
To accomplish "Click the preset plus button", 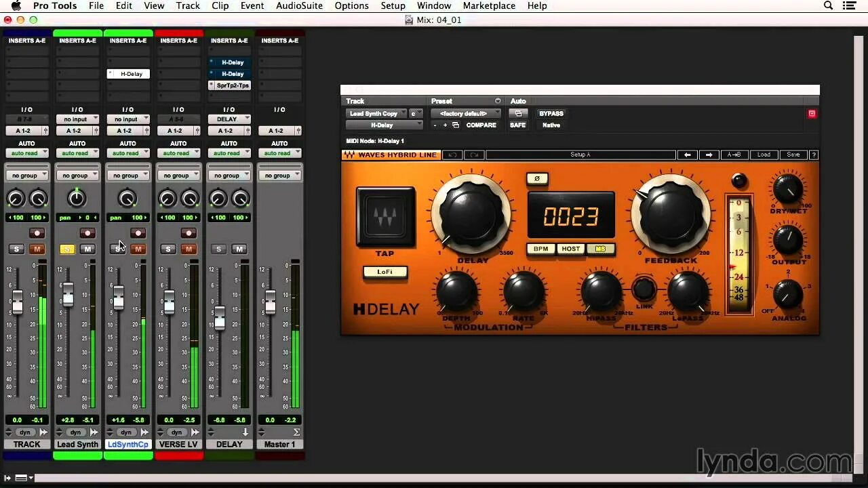I will coord(445,125).
